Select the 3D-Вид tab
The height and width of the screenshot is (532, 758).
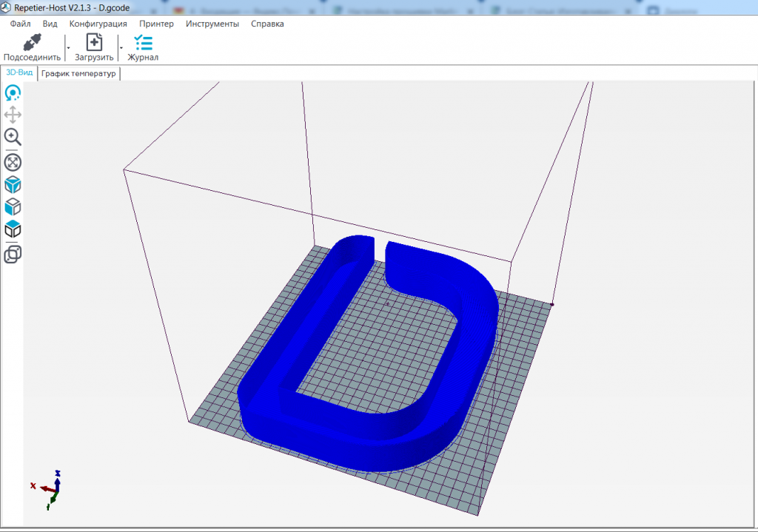(19, 73)
